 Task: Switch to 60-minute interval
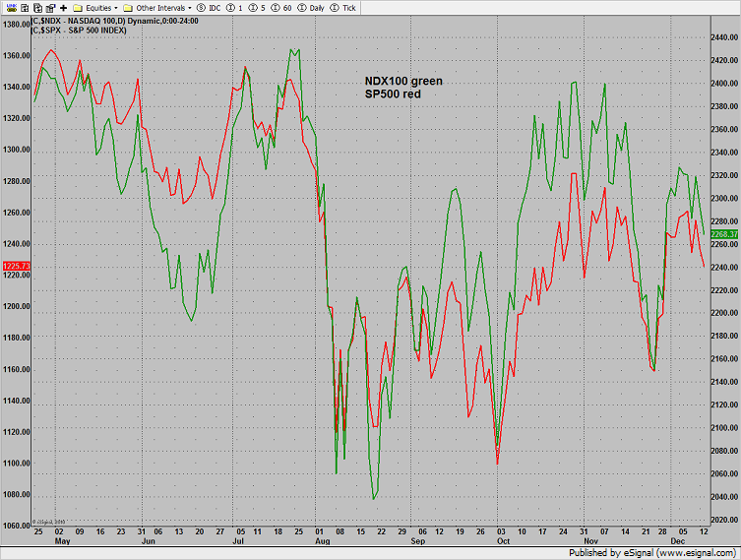281,8
